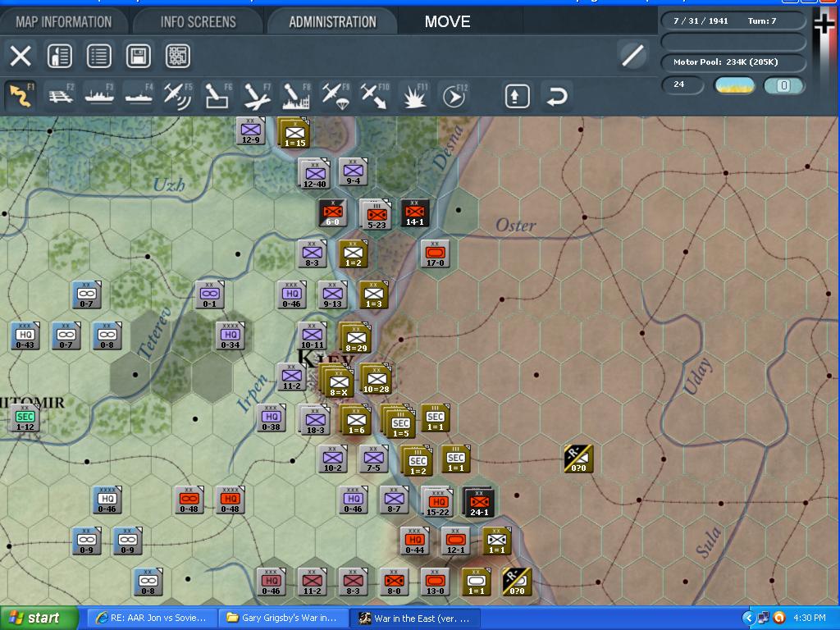The image size is (840, 630).
Task: Select the red HQ unit 0-44
Action: (x=414, y=541)
